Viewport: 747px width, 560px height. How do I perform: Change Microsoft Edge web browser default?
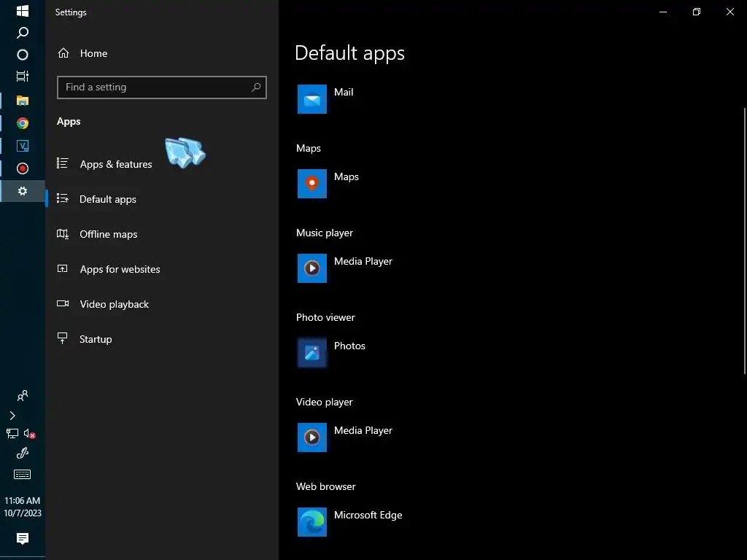click(368, 516)
